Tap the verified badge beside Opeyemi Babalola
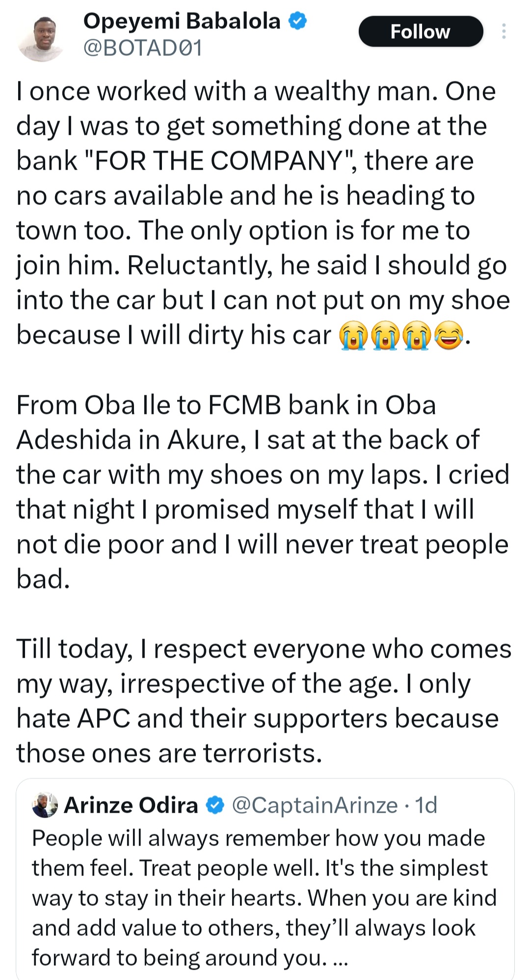Image resolution: width=530 pixels, height=980 pixels. [297, 21]
